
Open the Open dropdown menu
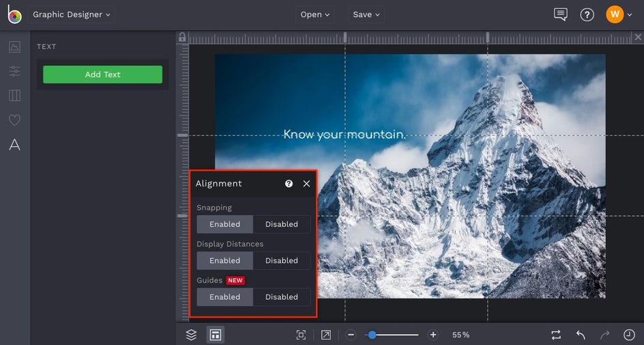coord(315,14)
